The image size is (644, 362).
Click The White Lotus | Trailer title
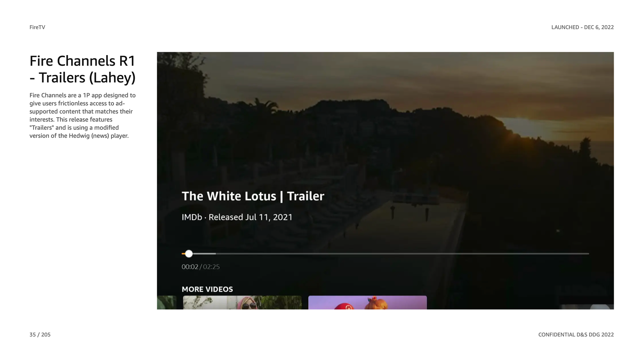pos(253,196)
